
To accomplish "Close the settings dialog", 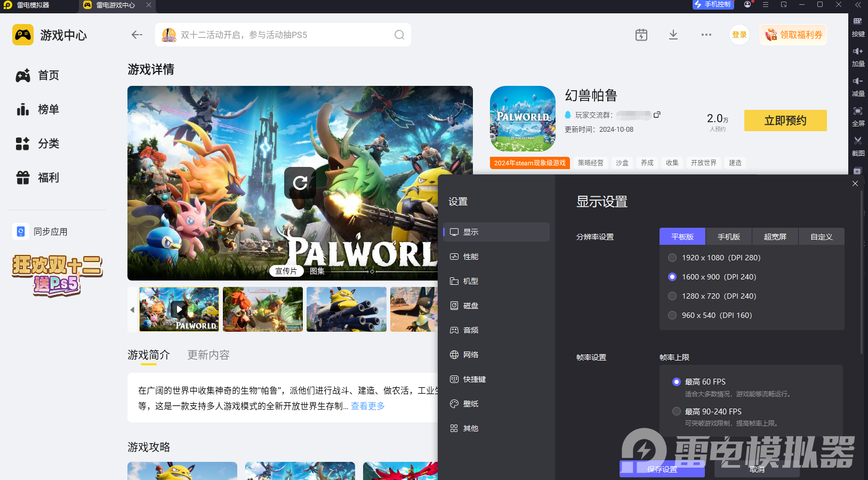I will 855,183.
